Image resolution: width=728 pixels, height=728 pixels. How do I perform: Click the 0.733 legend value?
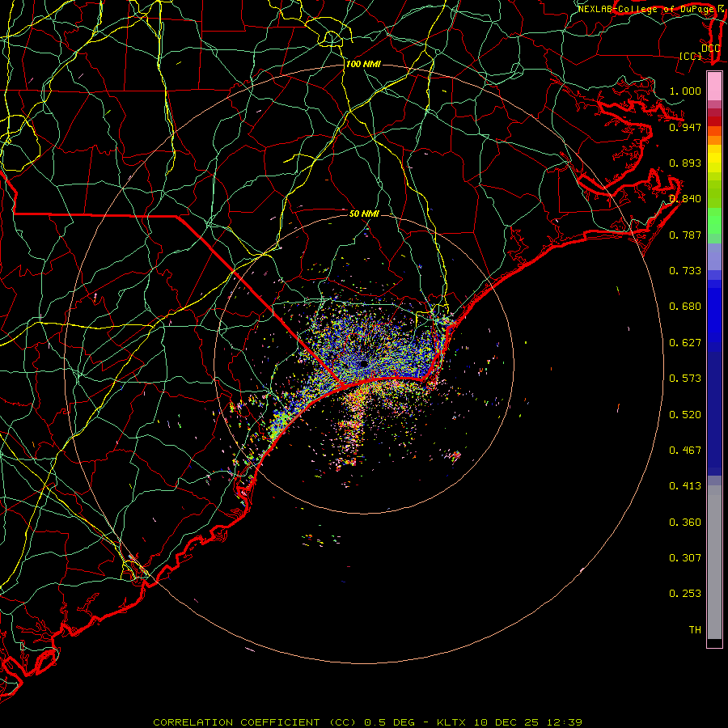(685, 271)
